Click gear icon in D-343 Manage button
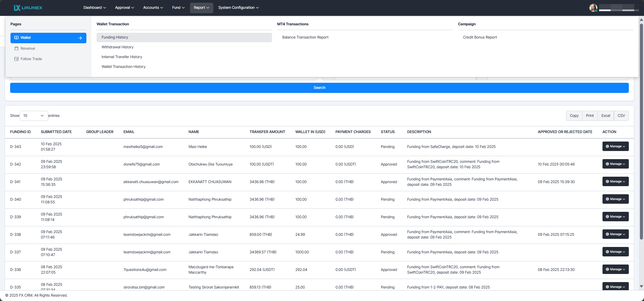Viewport: 644px width, 301px height. tap(607, 147)
